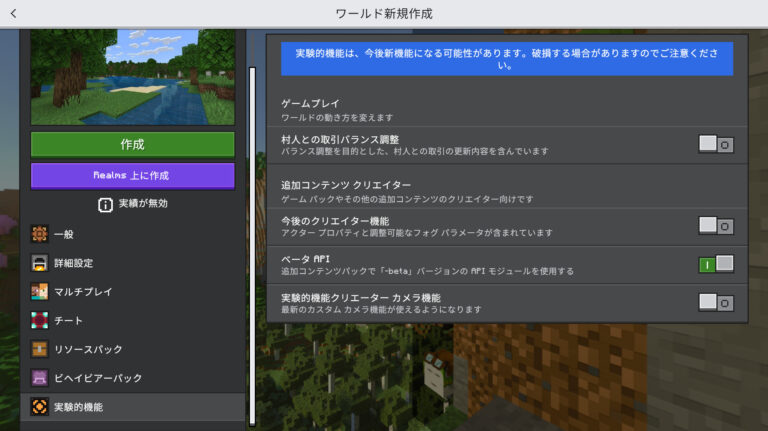Click the チート cheats icon

point(40,321)
